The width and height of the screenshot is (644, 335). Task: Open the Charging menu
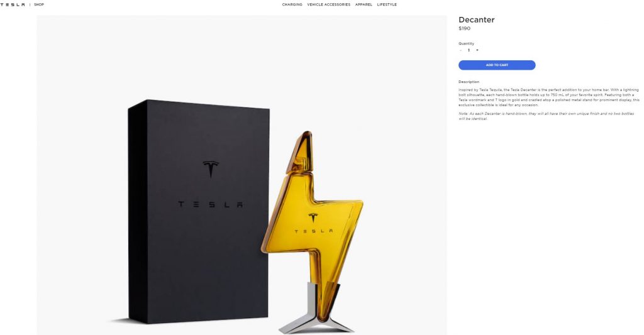(x=292, y=4)
